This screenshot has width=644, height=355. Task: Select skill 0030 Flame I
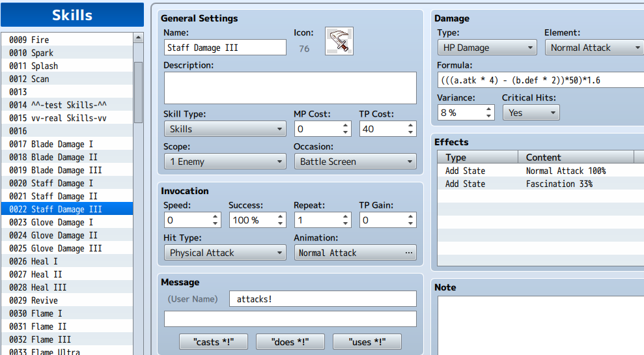[67, 313]
